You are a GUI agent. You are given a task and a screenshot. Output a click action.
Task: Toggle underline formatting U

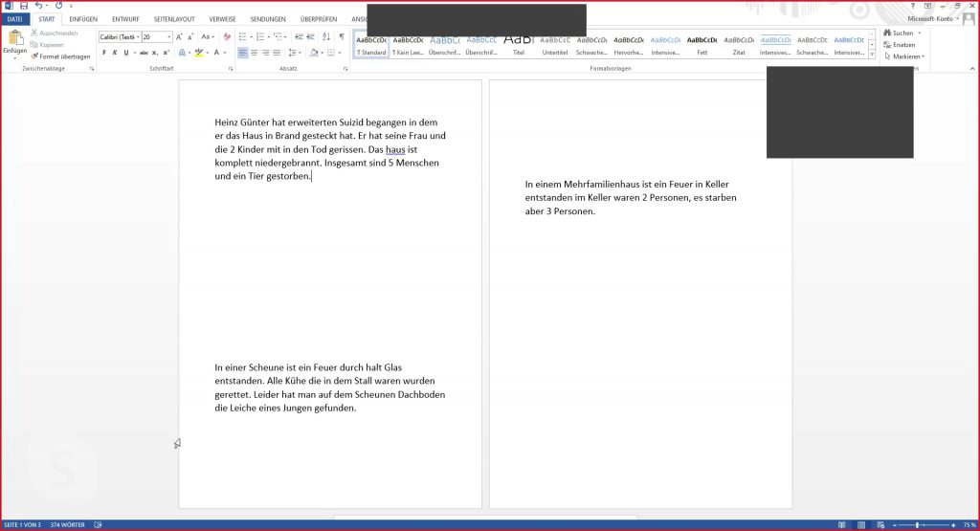(x=125, y=54)
